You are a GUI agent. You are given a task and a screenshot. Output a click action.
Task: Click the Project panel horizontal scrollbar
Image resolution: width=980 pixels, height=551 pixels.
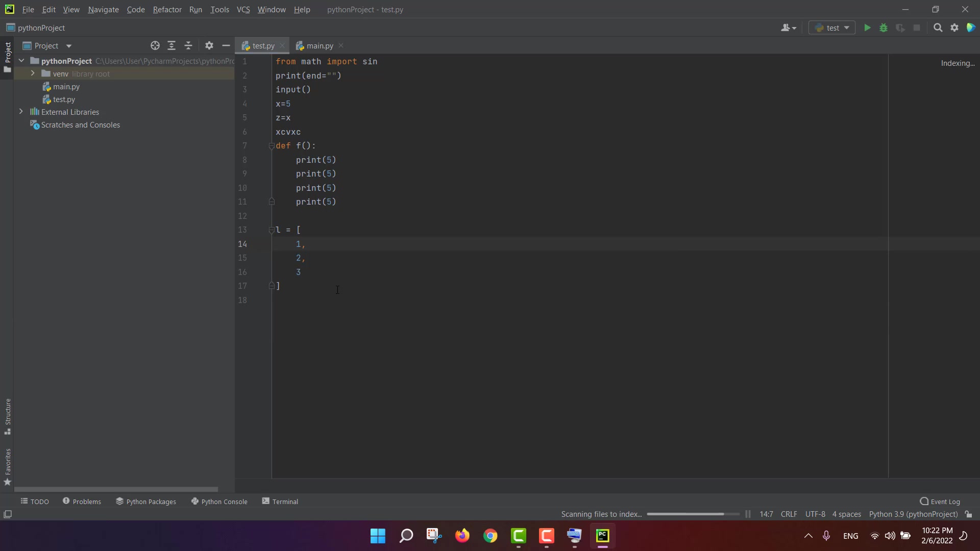pyautogui.click(x=116, y=489)
